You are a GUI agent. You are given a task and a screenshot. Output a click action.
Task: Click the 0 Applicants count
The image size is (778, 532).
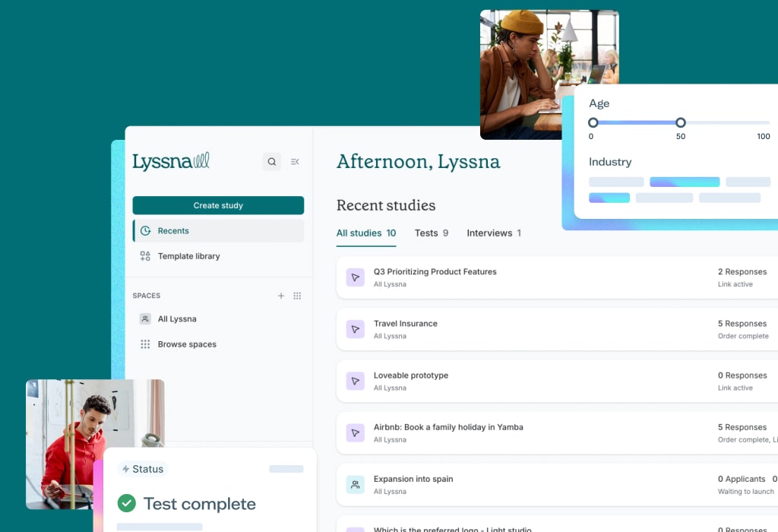(x=742, y=480)
